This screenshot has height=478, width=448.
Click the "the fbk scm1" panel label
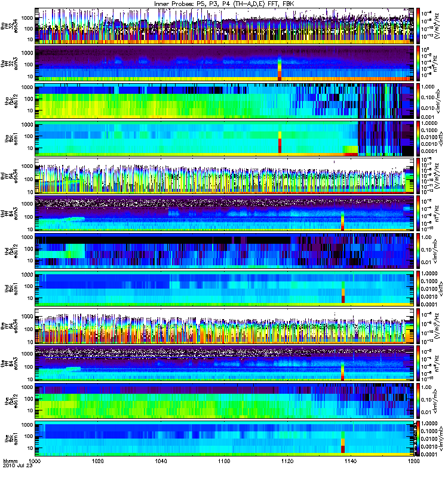11,439
